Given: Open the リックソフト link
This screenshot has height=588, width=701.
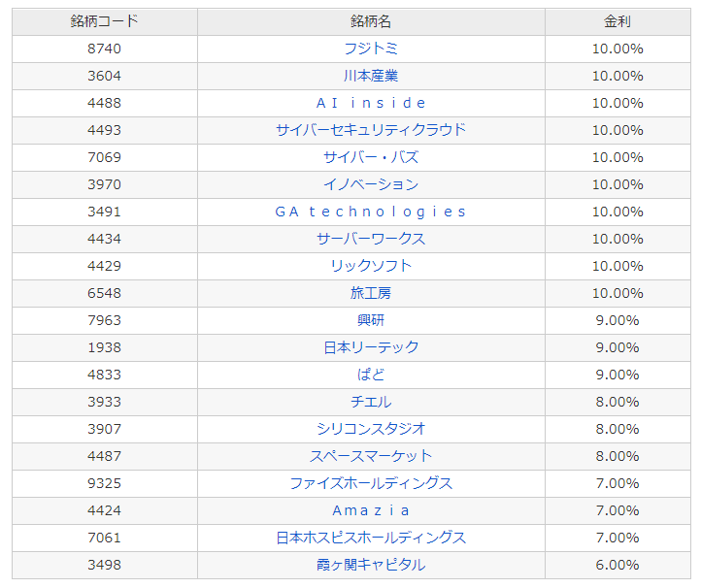Looking at the screenshot, I should (x=371, y=266).
